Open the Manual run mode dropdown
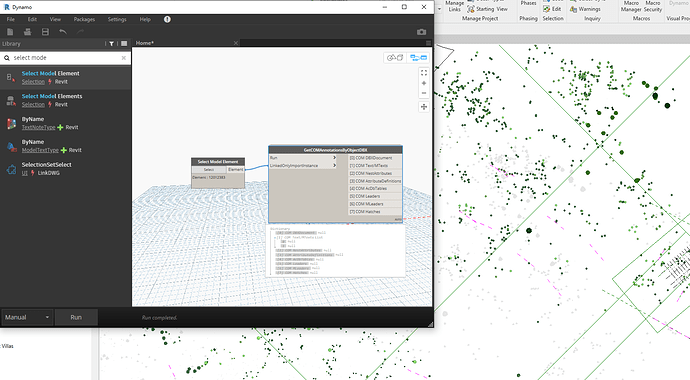Image resolution: width=690 pixels, height=380 pixels. [x=27, y=317]
